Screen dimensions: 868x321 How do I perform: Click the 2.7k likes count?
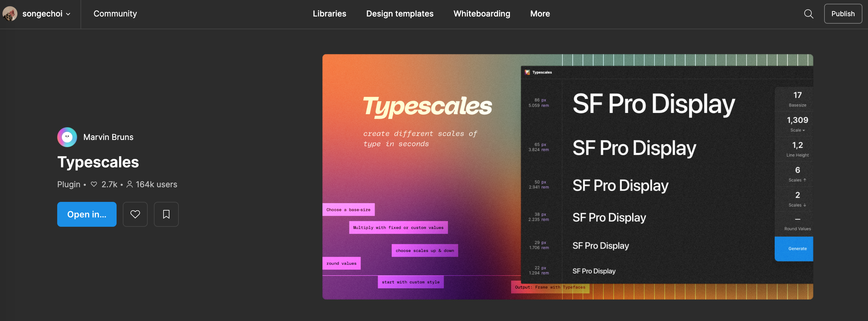tap(109, 184)
